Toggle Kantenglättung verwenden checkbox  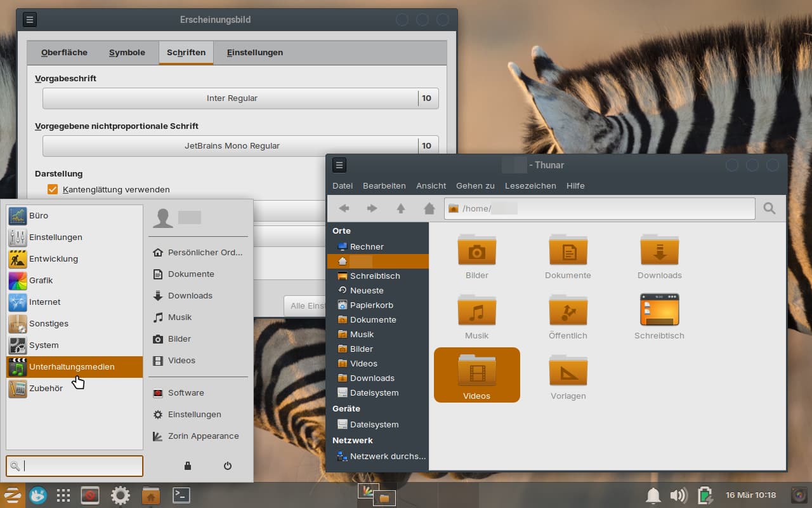point(53,189)
